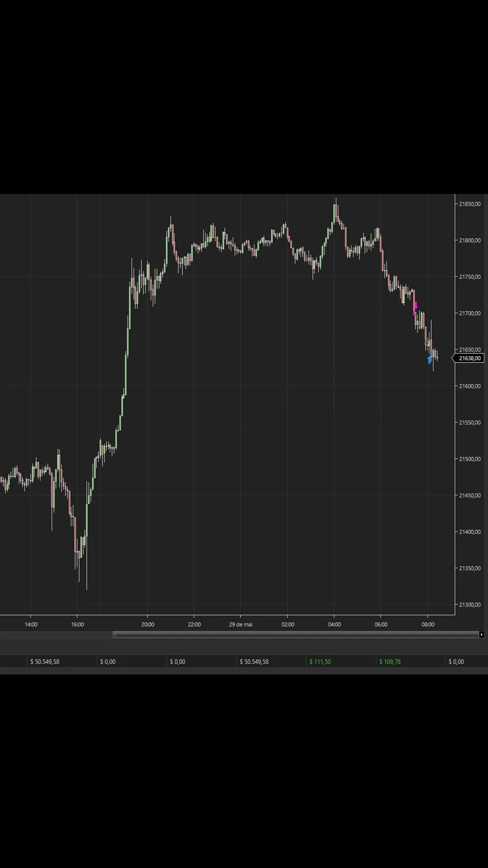Click the 04:00 time axis label
488x868 pixels.
tap(334, 624)
